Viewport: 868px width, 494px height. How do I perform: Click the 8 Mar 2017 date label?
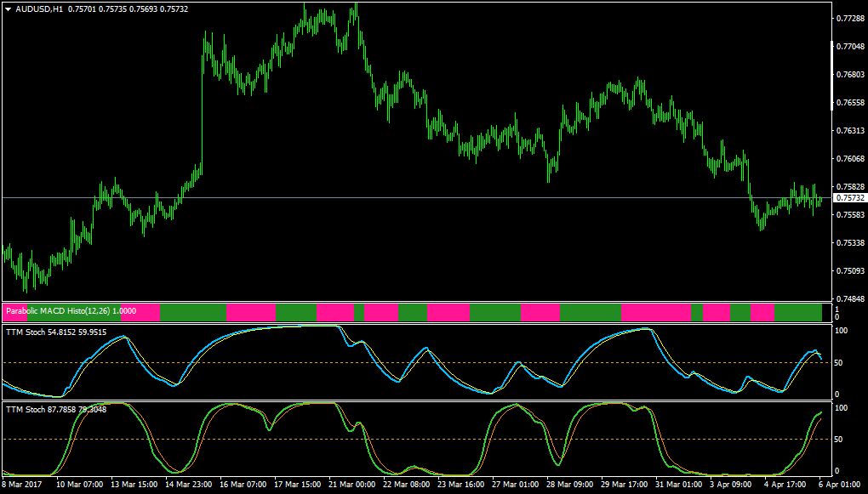click(x=21, y=484)
